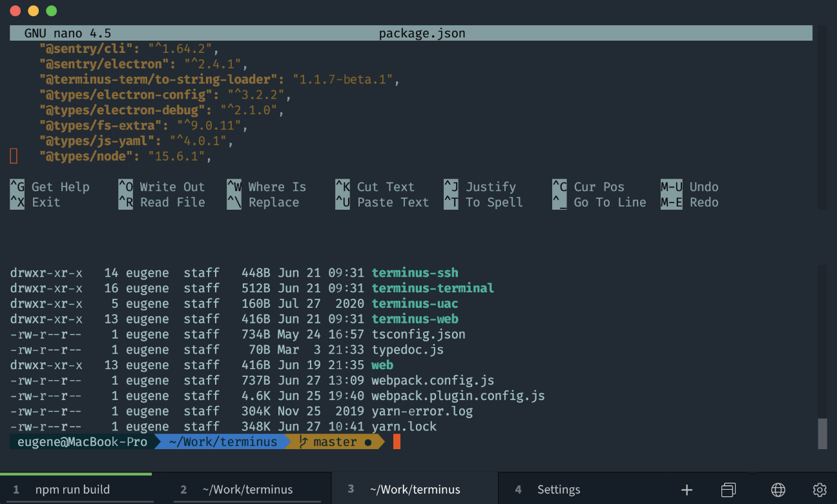
Task: Open settings via the gear icon
Action: [x=820, y=490]
